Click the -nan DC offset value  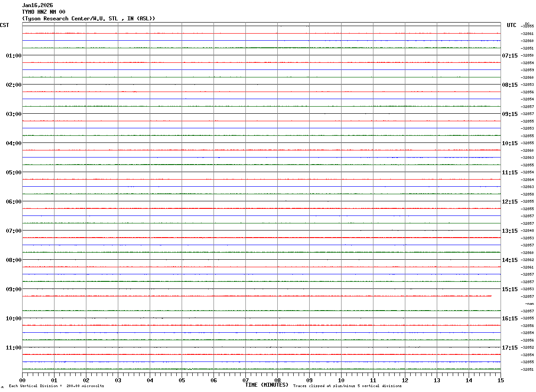point(529,304)
